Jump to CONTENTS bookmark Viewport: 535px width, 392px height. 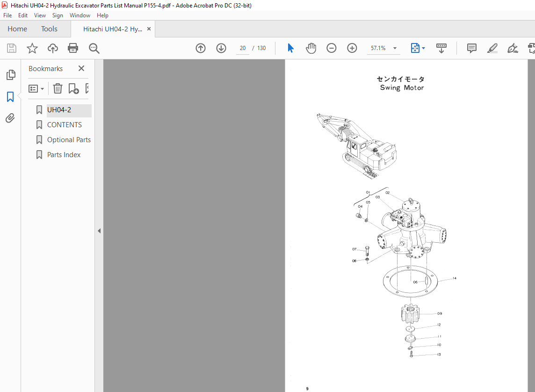click(64, 125)
